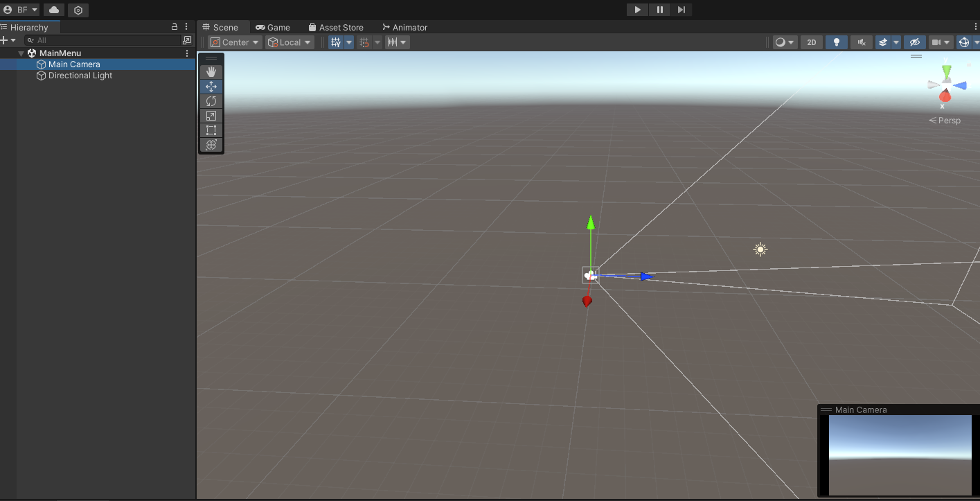Image resolution: width=980 pixels, height=501 pixels.
Task: Click the green Y cone on orientation gizmo
Action: click(947, 71)
